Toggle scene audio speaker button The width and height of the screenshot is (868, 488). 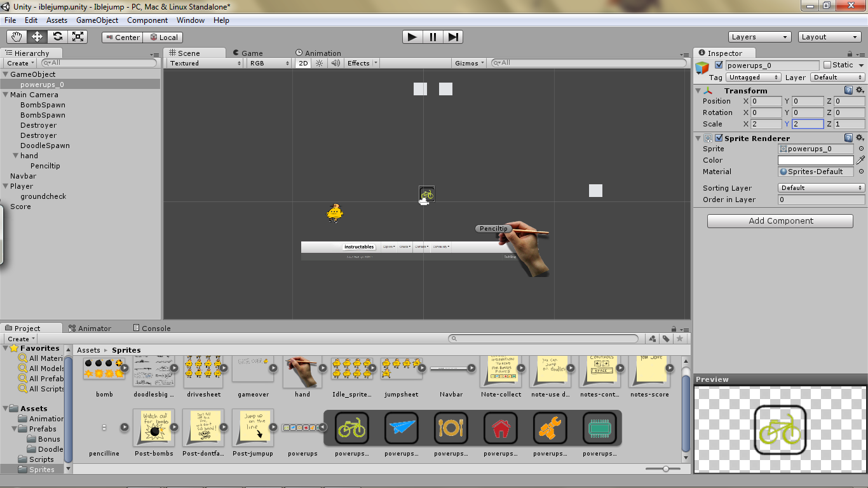334,63
